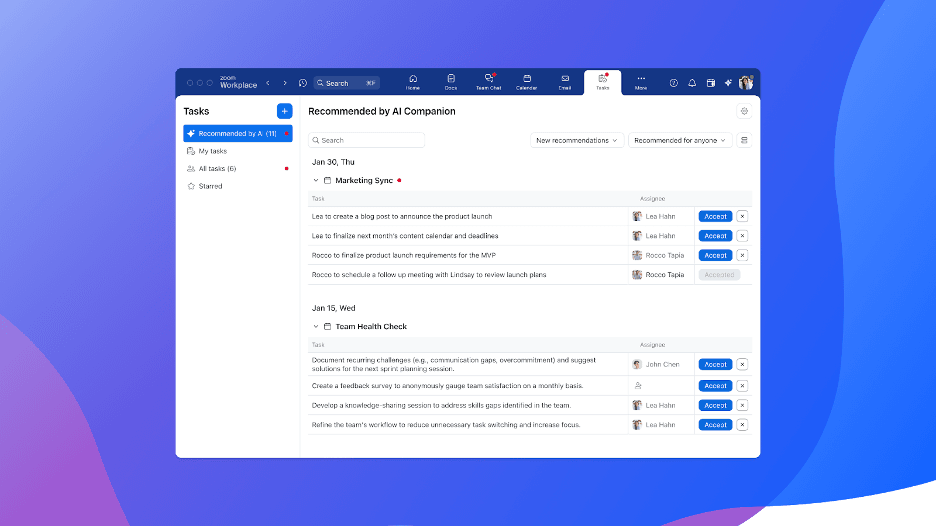Open the settings gear beside Recommended by AI Companion
This screenshot has width=936, height=526.
[743, 111]
